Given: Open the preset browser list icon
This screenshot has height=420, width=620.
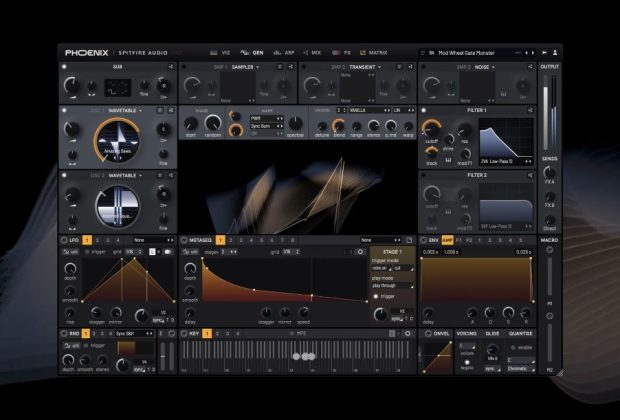Looking at the screenshot, I should [423, 53].
